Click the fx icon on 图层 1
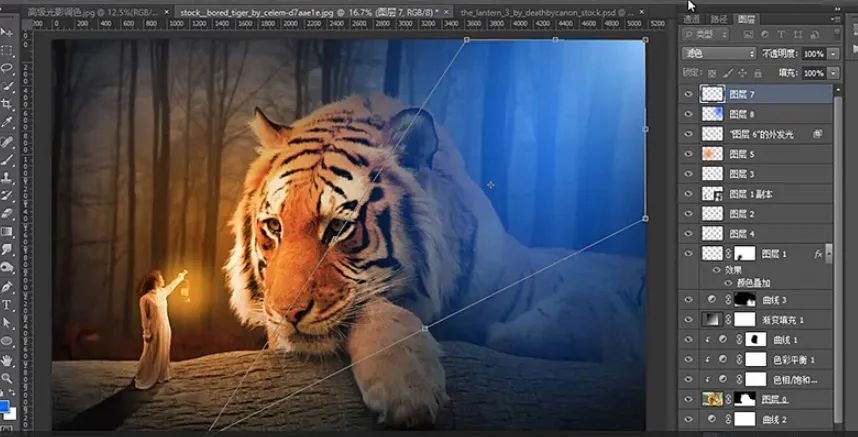858x437 pixels. (x=817, y=254)
